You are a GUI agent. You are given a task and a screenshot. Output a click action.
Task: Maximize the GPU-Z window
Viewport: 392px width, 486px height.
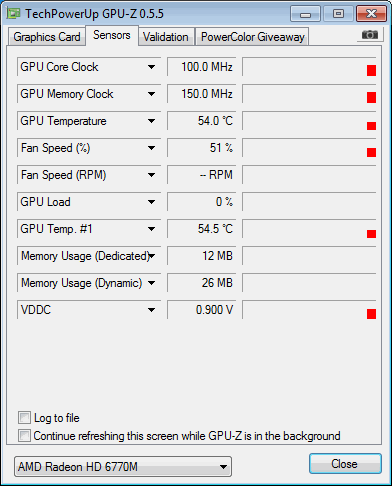(x=338, y=14)
